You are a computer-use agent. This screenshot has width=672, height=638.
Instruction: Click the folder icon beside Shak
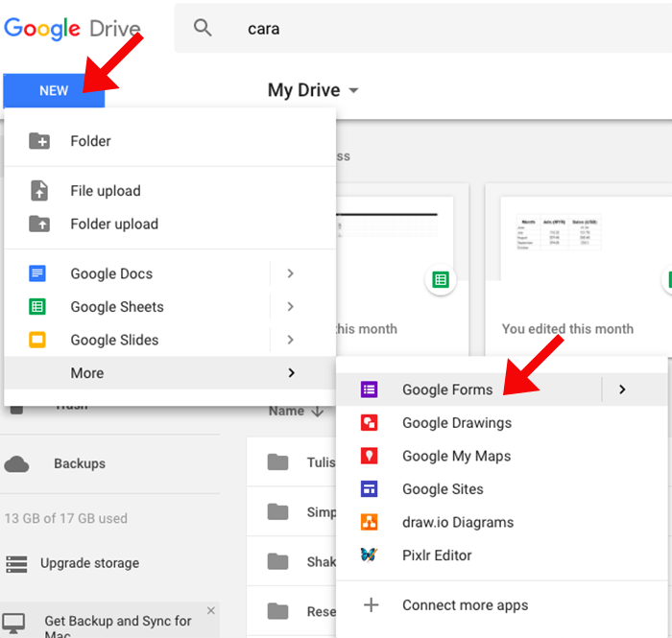tap(277, 562)
